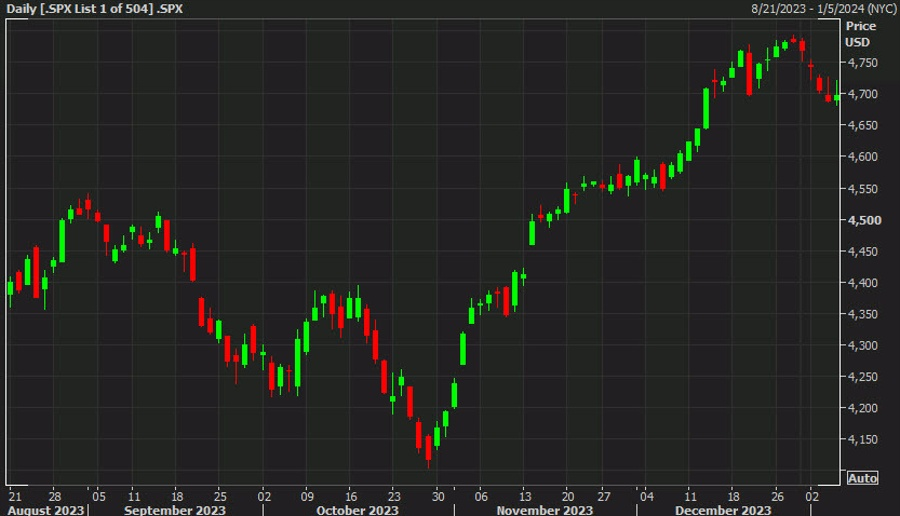This screenshot has width=900, height=516.
Task: Click the September 2023 month label
Action: 175,510
